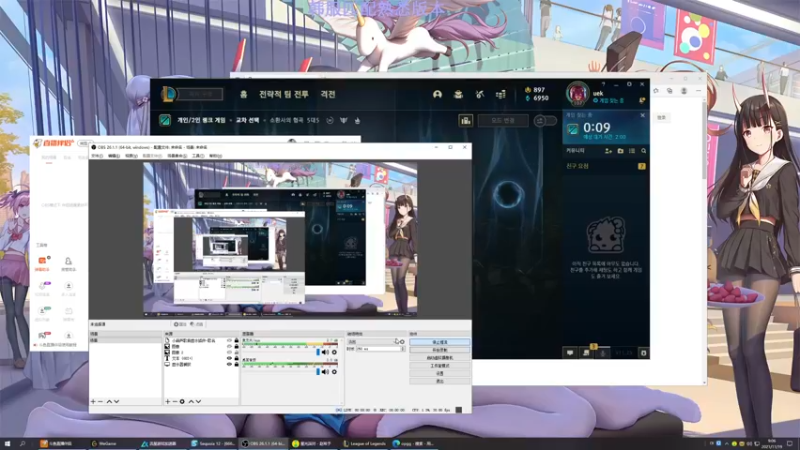Open the League client profile icon in top nav

point(437,94)
